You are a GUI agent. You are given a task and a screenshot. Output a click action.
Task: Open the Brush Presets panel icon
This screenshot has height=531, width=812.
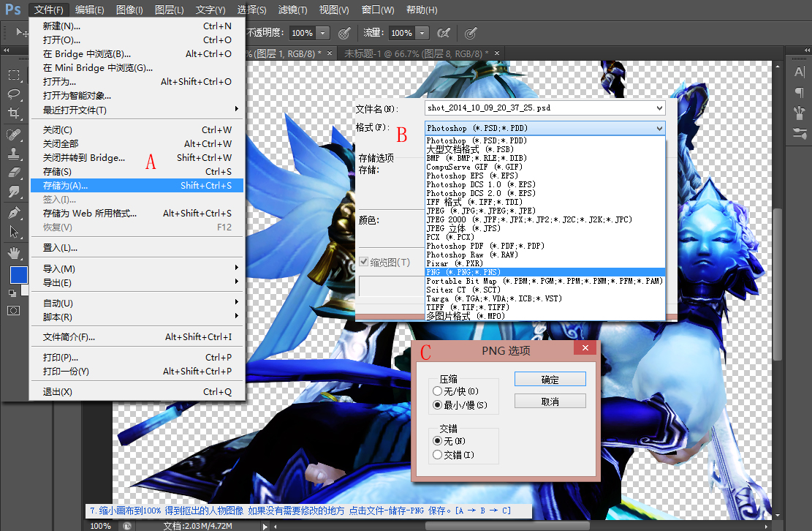[x=800, y=113]
